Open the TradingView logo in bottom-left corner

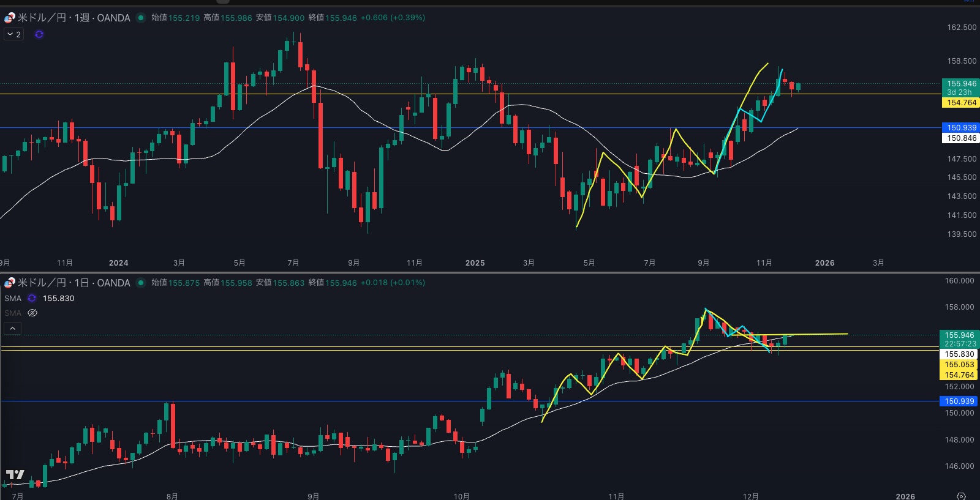coord(15,475)
